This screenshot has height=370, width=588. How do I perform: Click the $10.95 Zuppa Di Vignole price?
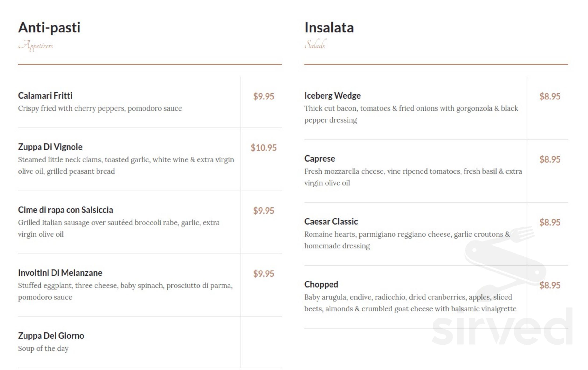264,148
